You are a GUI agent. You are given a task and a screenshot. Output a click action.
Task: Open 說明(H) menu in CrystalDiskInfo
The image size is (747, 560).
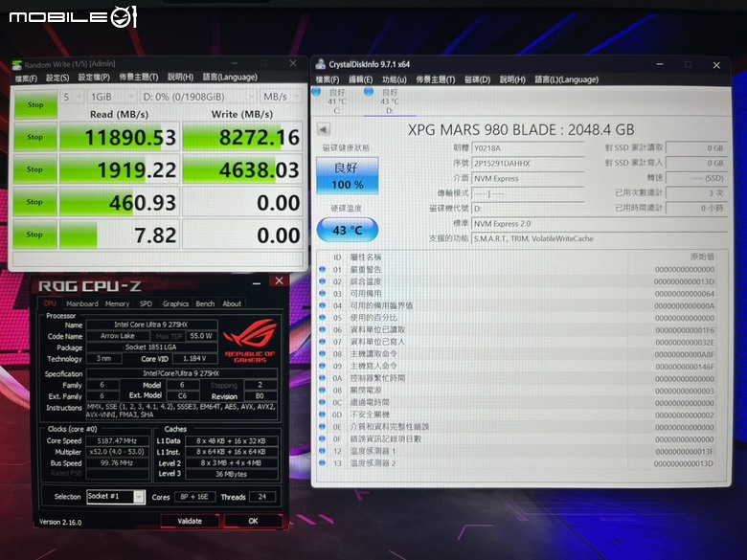click(512, 79)
